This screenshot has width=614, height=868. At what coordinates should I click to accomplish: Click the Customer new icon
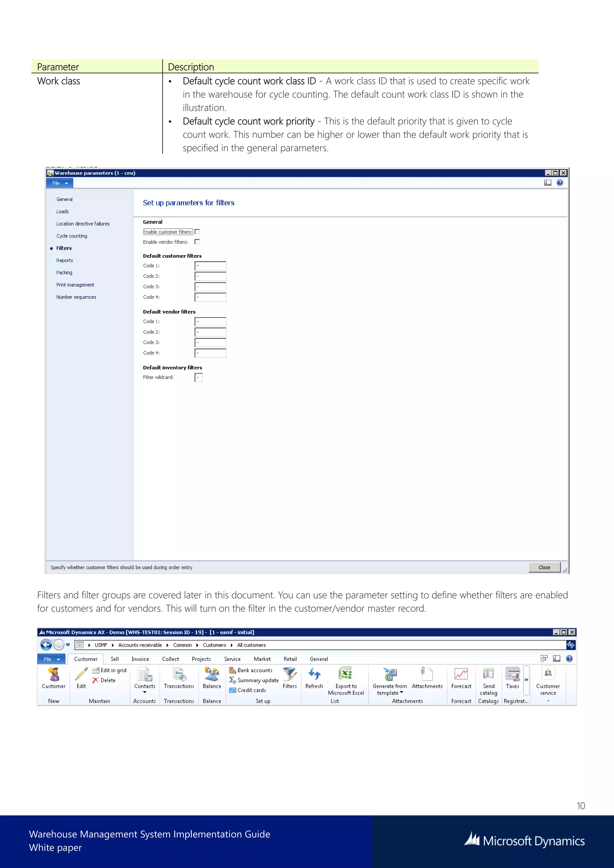point(54,674)
